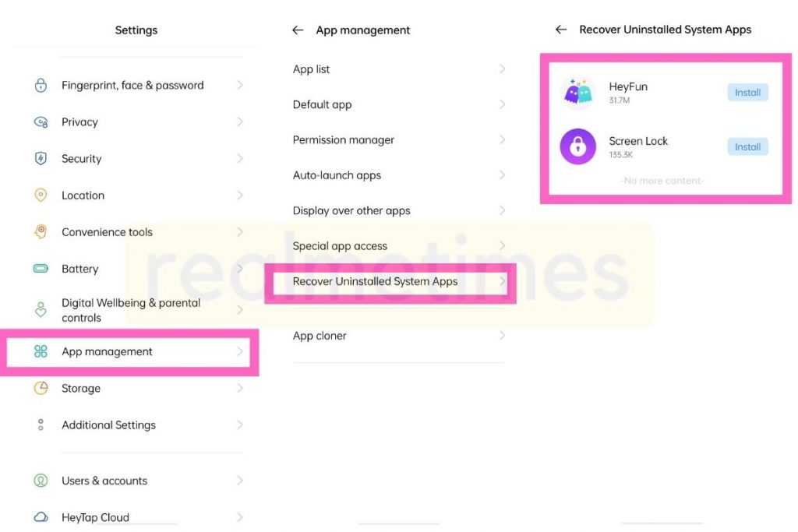Image resolution: width=798 pixels, height=532 pixels.
Task: Select Special app access
Action: coord(340,245)
